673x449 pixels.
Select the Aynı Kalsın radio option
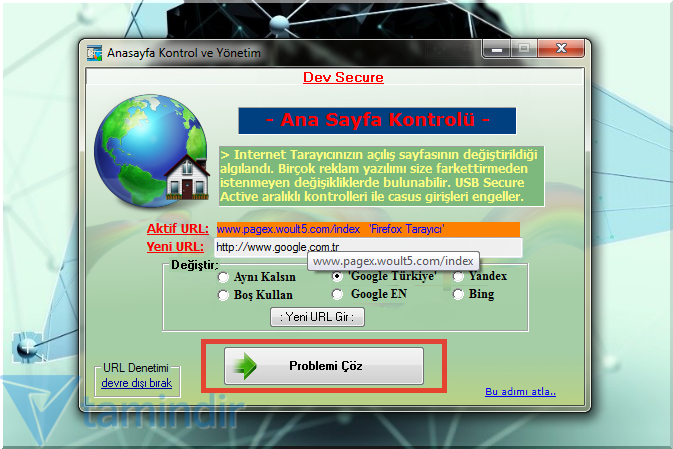pos(223,277)
